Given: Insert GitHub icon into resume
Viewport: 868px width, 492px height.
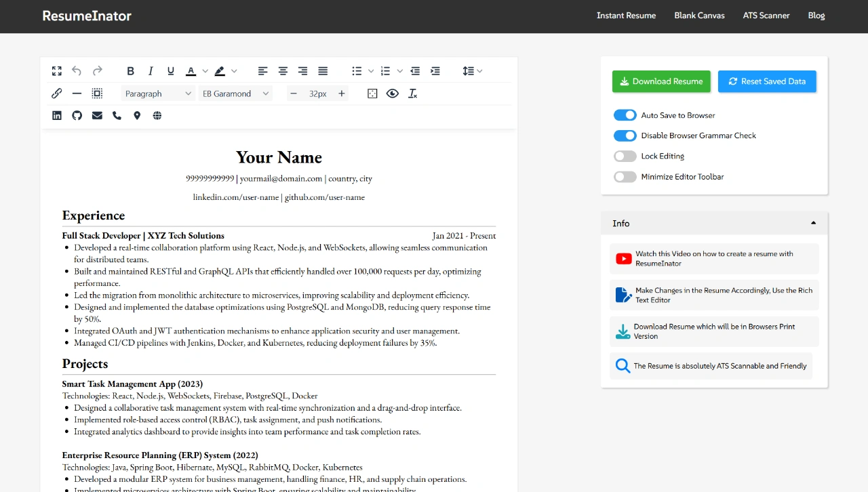Looking at the screenshot, I should coord(77,116).
